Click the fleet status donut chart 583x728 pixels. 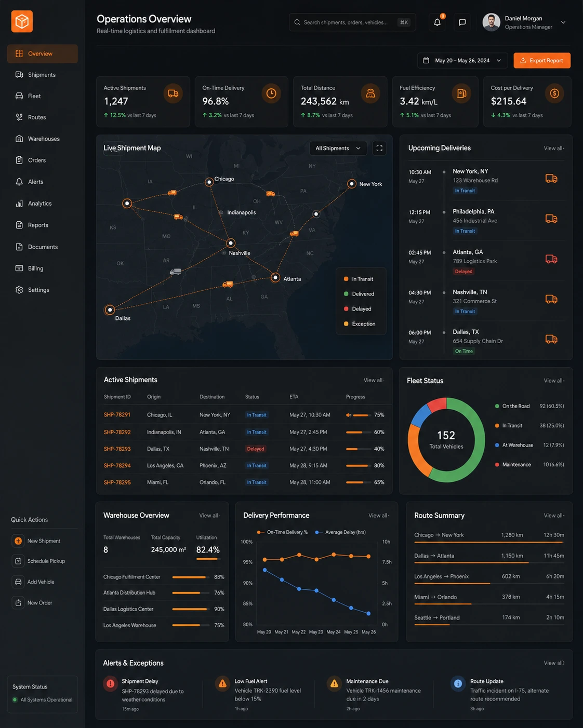[446, 440]
